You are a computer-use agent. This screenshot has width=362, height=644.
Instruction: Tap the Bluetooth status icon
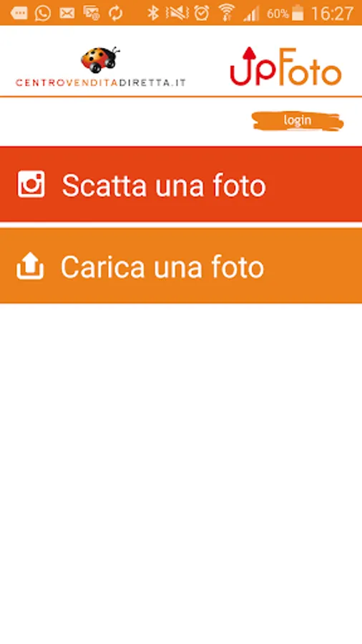(x=153, y=13)
